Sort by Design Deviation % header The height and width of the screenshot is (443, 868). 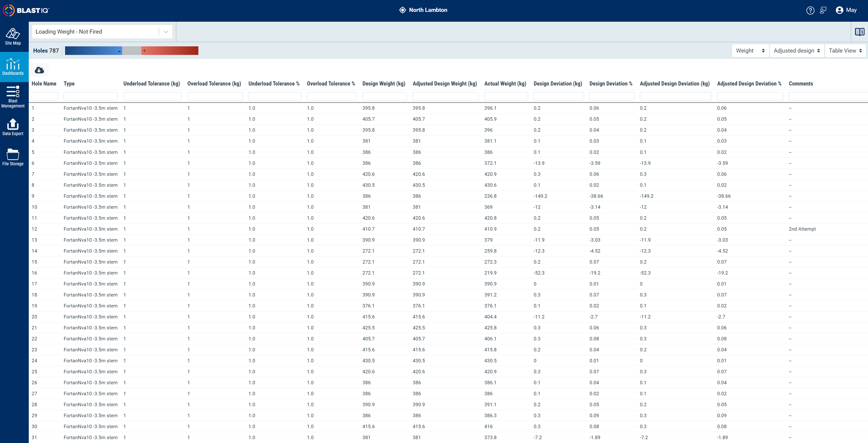tap(611, 83)
